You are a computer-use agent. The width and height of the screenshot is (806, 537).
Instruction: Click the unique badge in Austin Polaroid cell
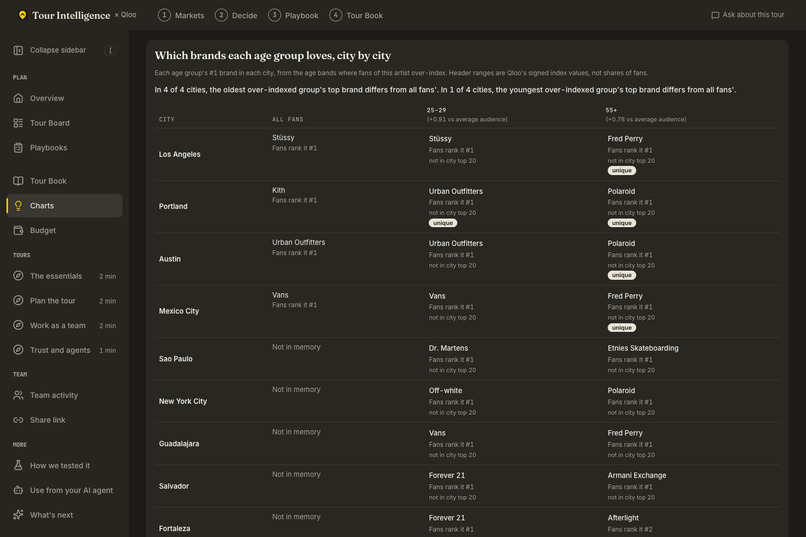coord(621,275)
